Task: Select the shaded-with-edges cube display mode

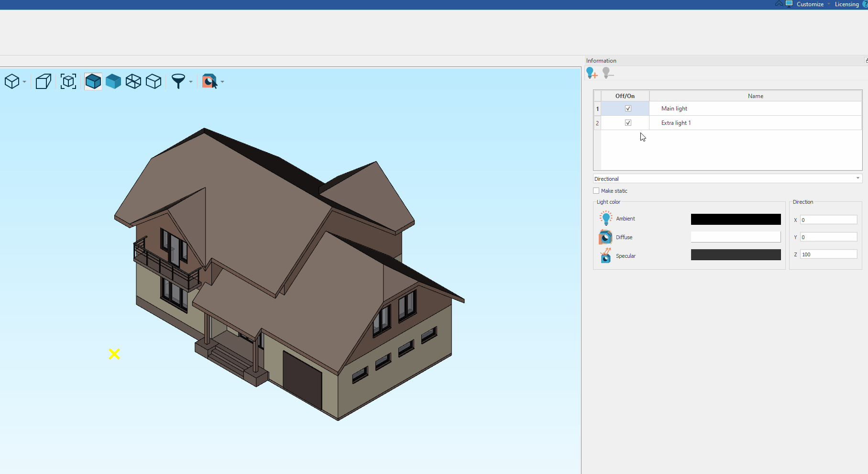Action: tap(93, 81)
